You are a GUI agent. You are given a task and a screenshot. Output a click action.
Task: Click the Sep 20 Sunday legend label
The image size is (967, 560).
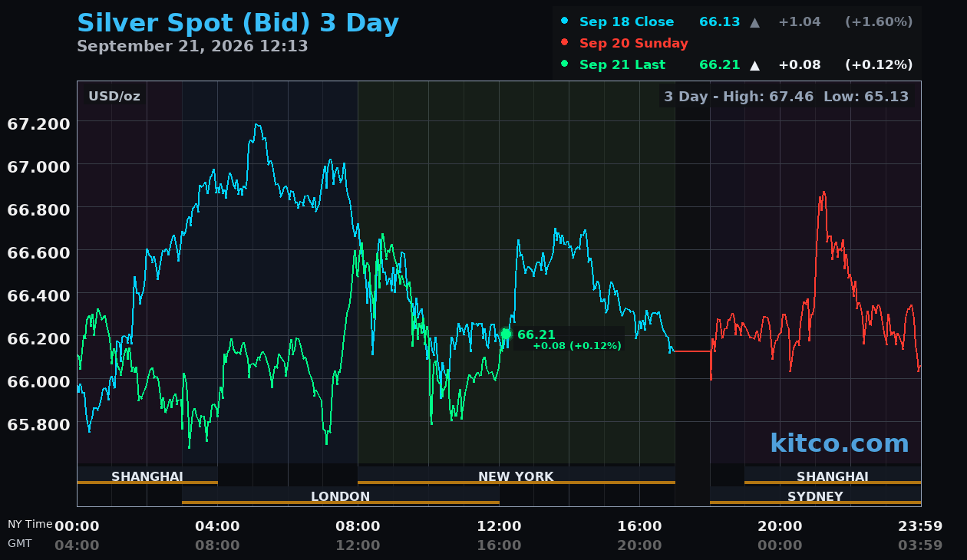pyautogui.click(x=634, y=43)
